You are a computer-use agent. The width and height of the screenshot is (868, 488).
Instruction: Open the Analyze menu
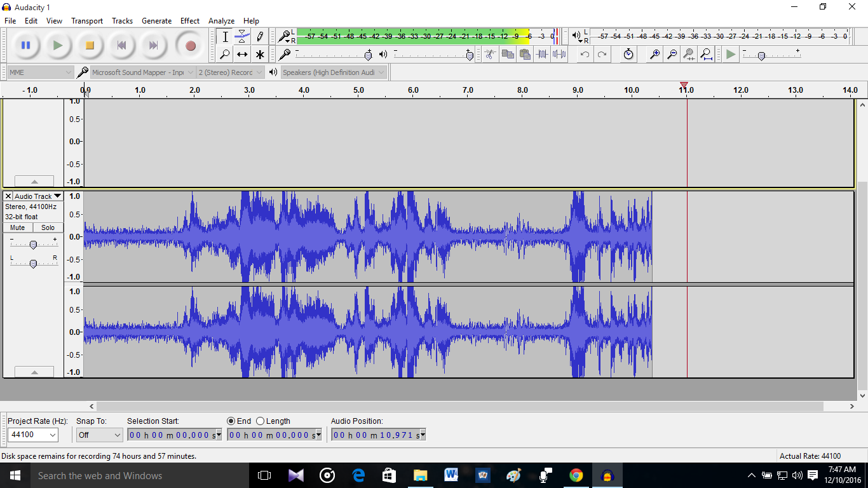(x=222, y=21)
